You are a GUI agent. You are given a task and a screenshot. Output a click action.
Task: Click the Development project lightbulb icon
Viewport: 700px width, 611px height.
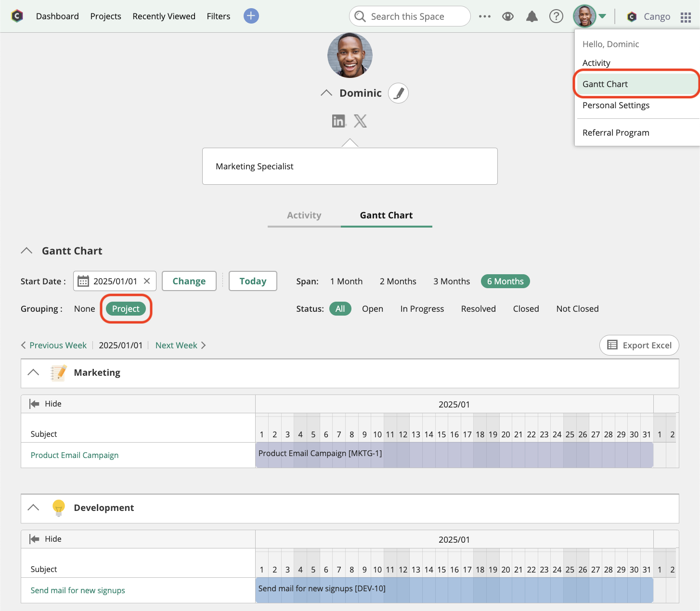[58, 508]
